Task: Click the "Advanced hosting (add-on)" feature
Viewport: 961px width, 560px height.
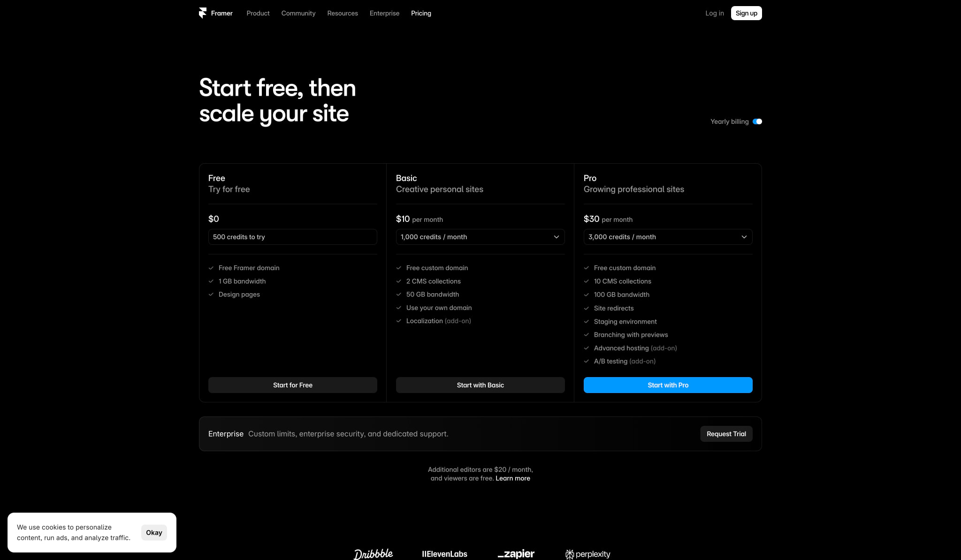Action: pyautogui.click(x=635, y=348)
